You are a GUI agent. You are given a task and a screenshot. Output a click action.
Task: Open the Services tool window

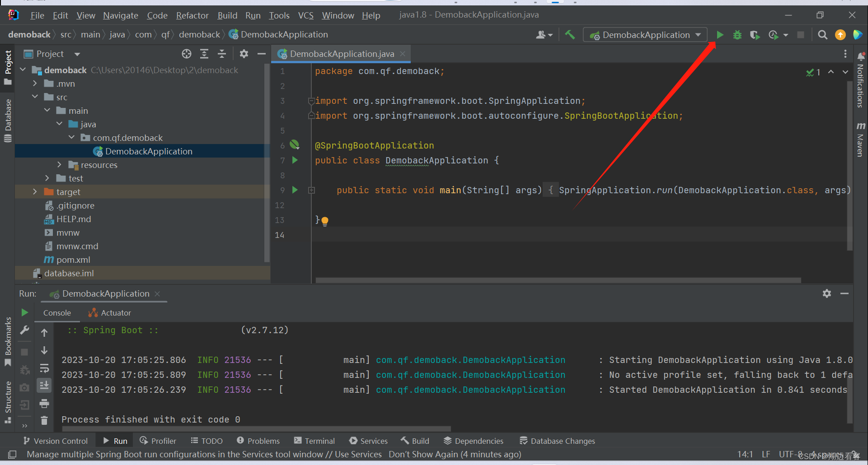point(368,441)
